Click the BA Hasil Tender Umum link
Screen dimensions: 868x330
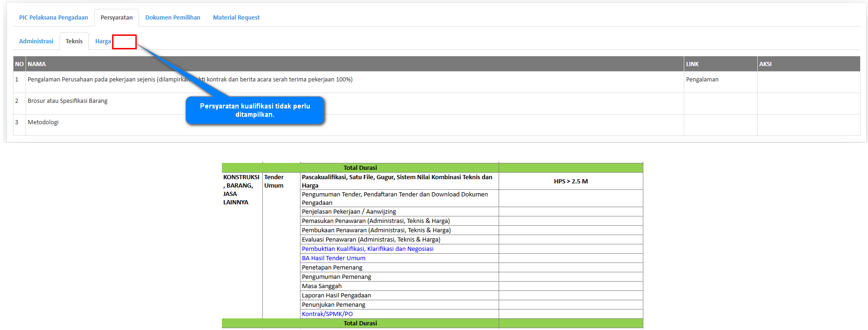[334, 258]
